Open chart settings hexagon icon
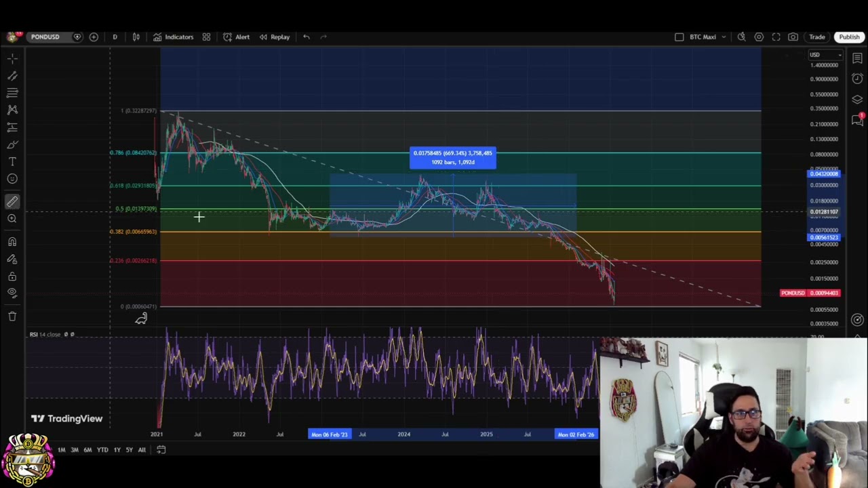868x488 pixels. [x=759, y=37]
